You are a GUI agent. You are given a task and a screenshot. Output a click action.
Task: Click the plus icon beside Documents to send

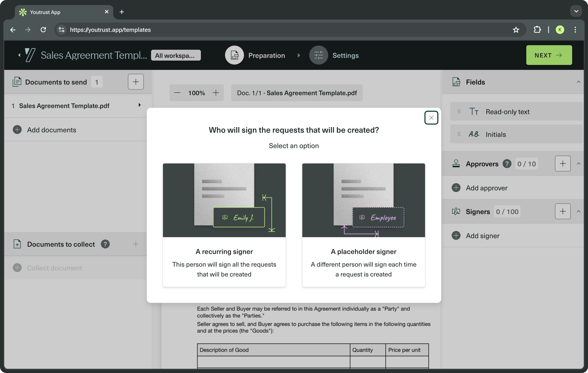click(x=136, y=82)
